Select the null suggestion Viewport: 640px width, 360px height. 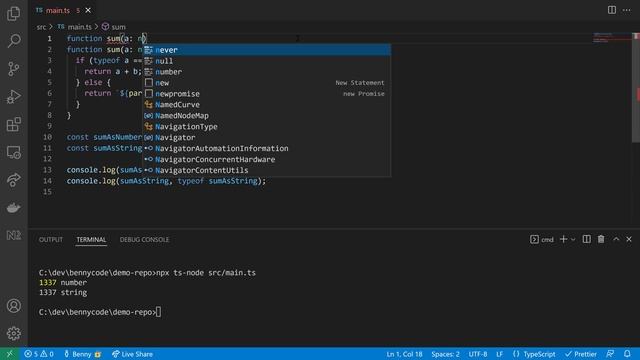point(267,61)
